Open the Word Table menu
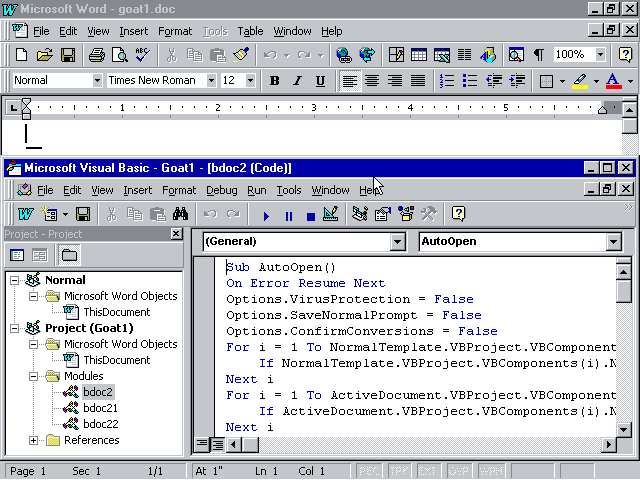The height and width of the screenshot is (480, 640). point(250,31)
